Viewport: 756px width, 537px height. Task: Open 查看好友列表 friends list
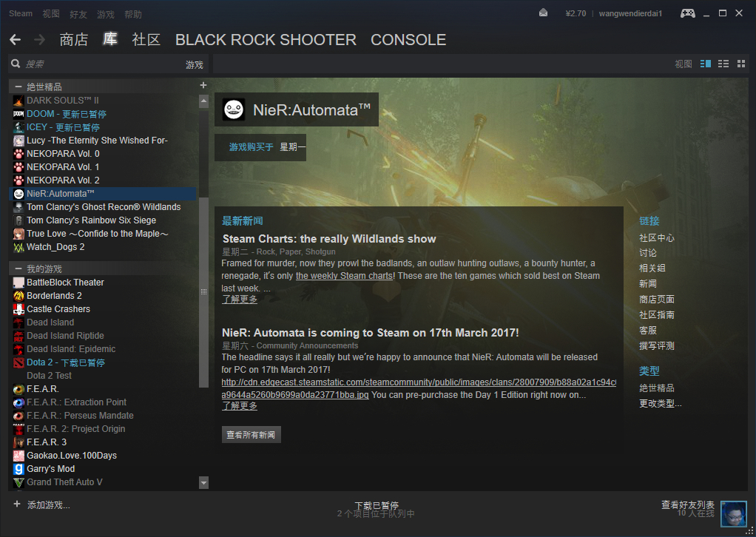687,504
